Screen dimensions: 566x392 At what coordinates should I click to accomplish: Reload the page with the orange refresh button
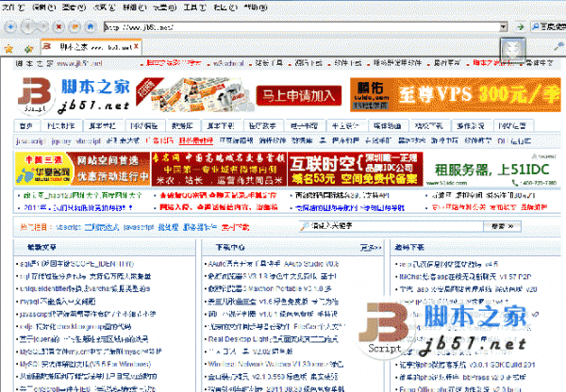pos(75,26)
